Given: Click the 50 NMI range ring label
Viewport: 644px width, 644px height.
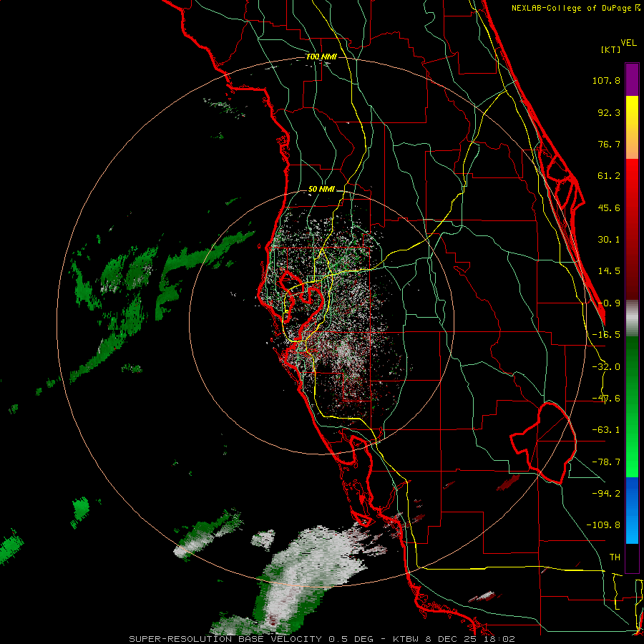Looking at the screenshot, I should (x=321, y=190).
